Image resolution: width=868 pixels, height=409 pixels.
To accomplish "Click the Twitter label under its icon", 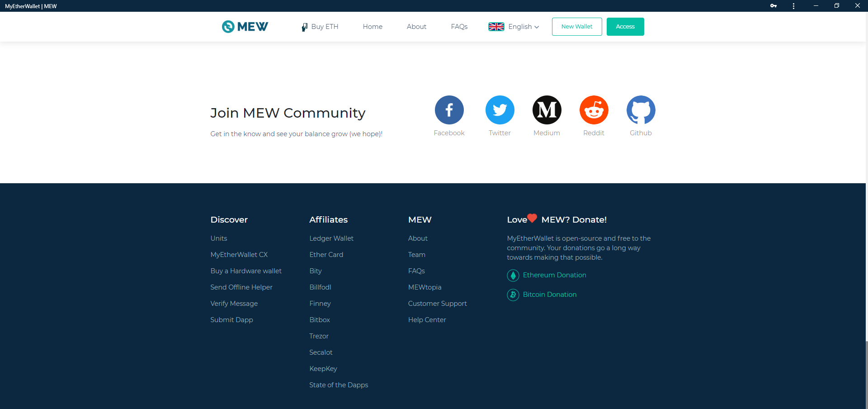I will (500, 133).
